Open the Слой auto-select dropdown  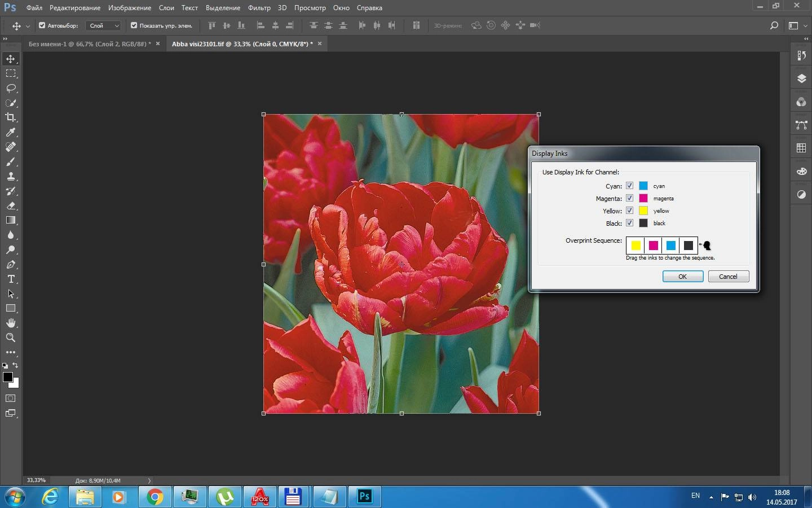(103, 25)
